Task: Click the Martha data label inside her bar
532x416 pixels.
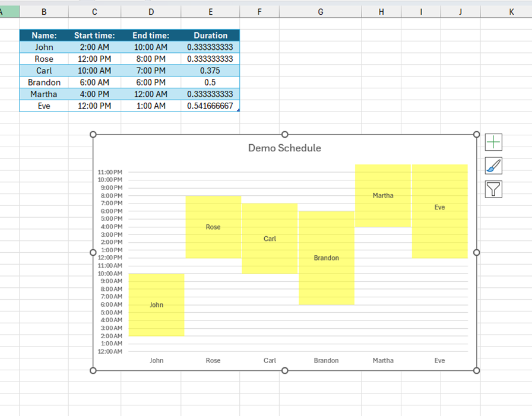Action: [382, 195]
